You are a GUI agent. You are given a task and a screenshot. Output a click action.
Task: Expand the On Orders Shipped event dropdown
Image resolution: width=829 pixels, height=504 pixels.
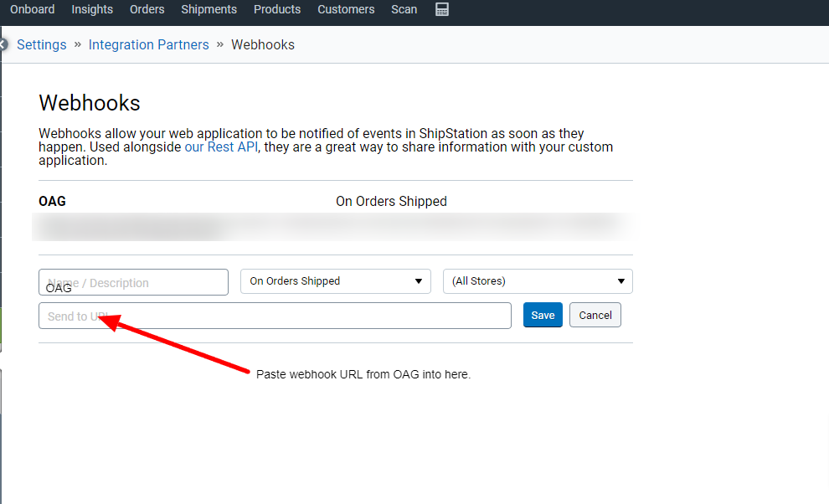click(335, 281)
